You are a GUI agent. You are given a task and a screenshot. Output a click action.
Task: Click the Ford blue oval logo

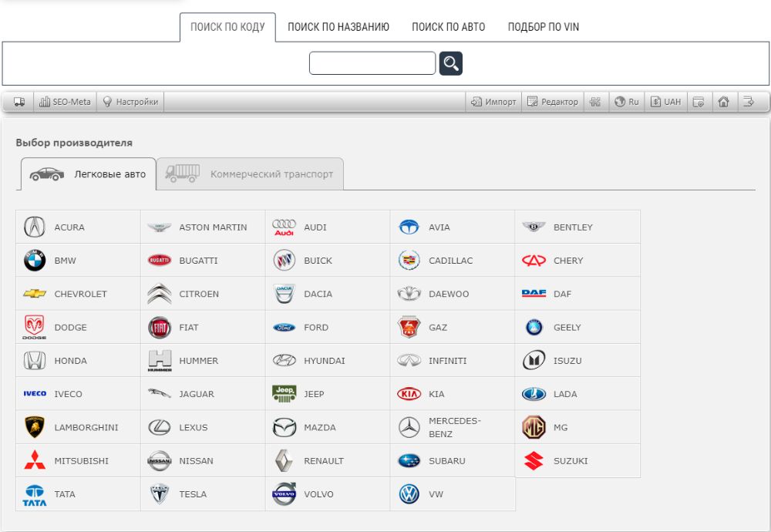(284, 328)
